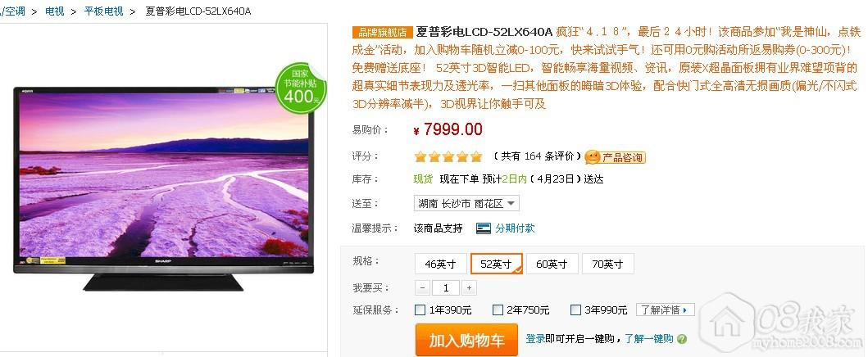The height and width of the screenshot is (357, 868).
Task: Click the quantity input field
Action: pos(446,288)
